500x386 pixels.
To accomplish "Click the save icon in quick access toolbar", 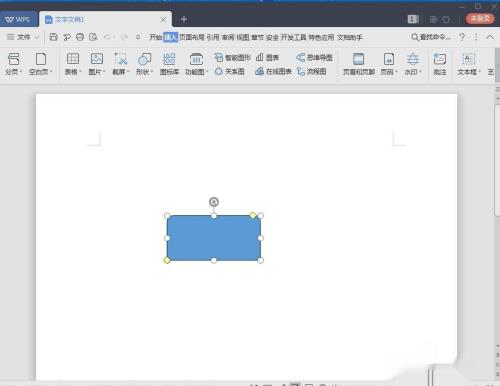I will 53,37.
